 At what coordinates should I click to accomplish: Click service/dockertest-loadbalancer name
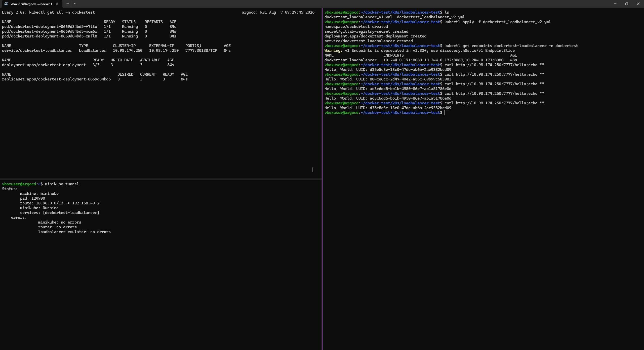point(37,51)
